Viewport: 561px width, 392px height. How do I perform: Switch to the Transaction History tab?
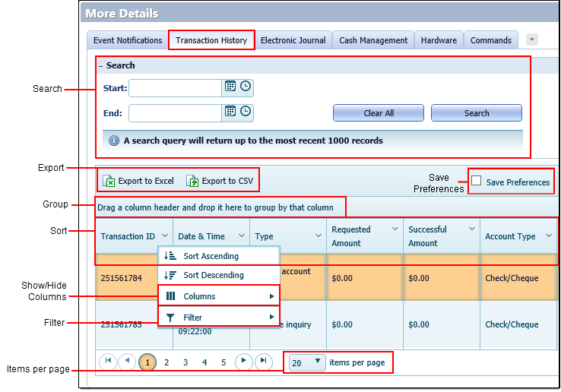211,40
